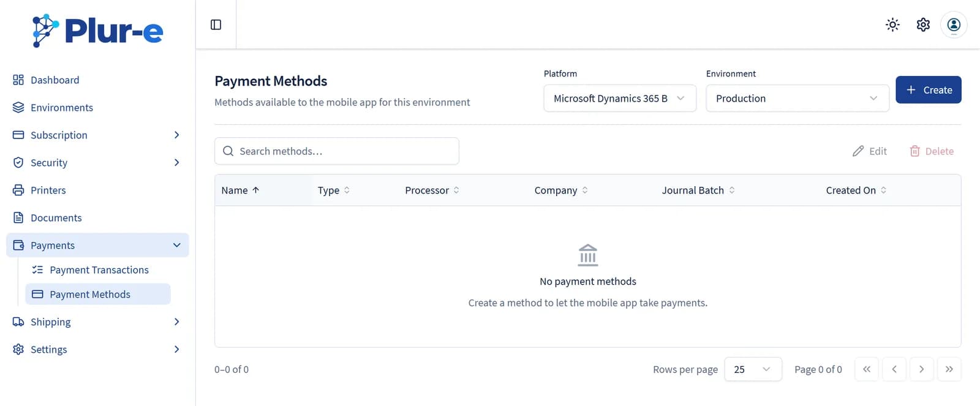Toggle the sidebar panel icon
The image size is (980, 406).
tap(216, 24)
